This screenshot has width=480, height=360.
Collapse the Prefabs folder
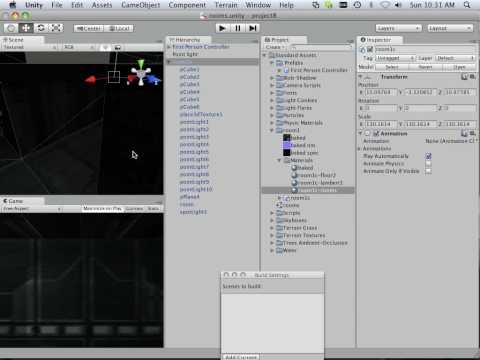[272, 63]
